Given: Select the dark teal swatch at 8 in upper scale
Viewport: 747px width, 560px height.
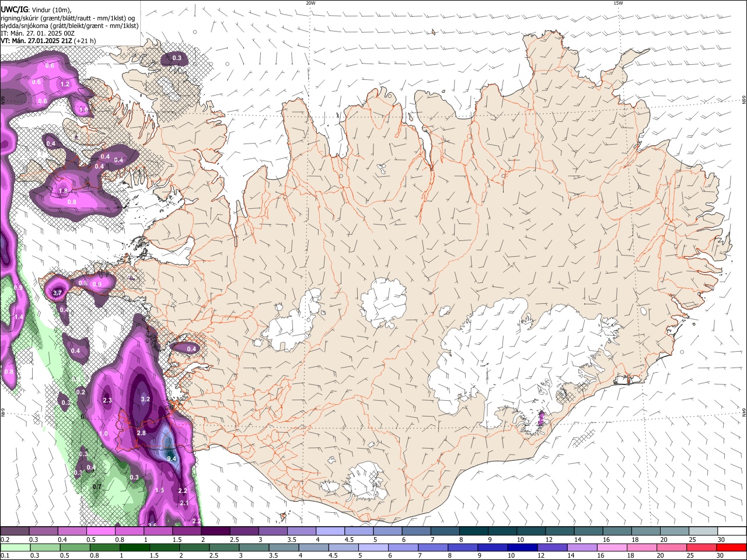Looking at the screenshot, I should coord(473,531).
